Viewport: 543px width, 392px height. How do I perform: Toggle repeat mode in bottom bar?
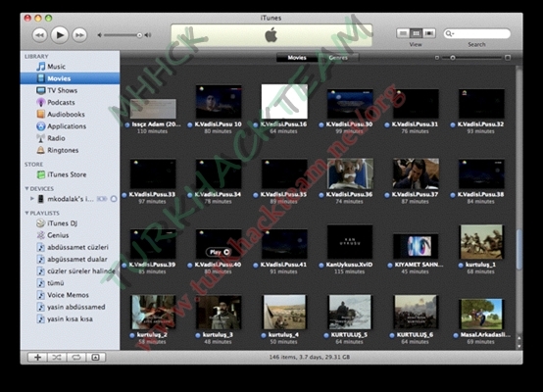[76, 358]
